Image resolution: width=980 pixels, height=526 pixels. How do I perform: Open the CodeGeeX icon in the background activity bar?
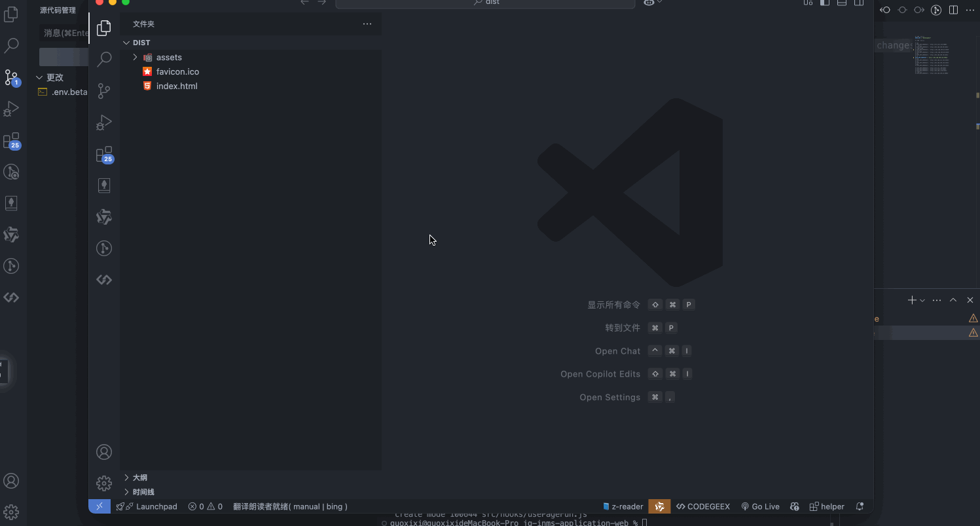(11, 297)
